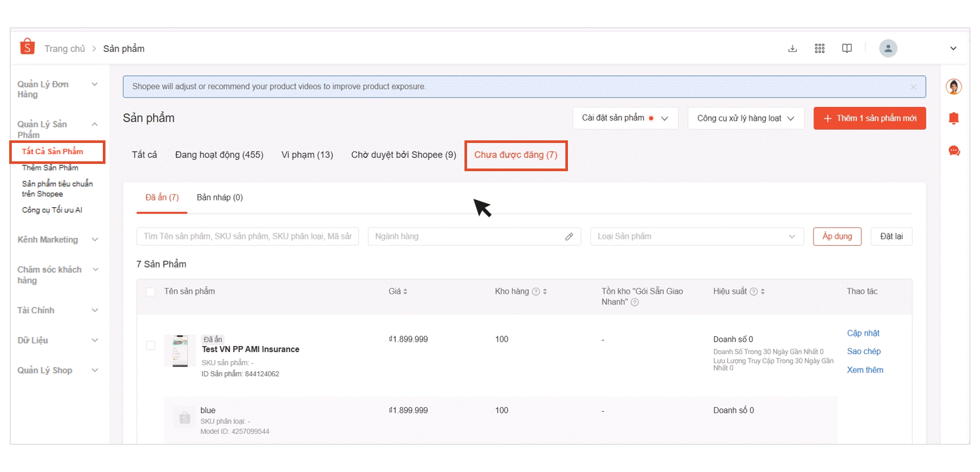The height and width of the screenshot is (472, 980).
Task: Expand Dữ Liệu menu
Action: point(95,340)
